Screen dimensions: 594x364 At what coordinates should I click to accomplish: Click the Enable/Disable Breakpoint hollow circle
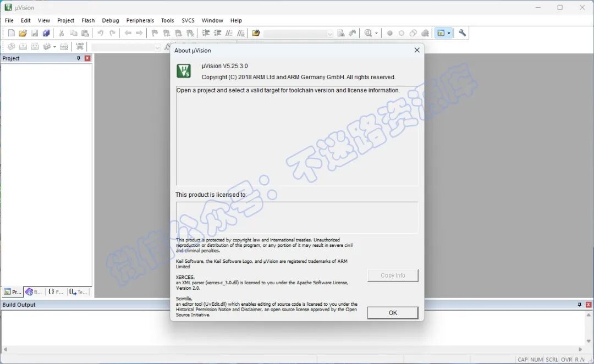pos(402,34)
